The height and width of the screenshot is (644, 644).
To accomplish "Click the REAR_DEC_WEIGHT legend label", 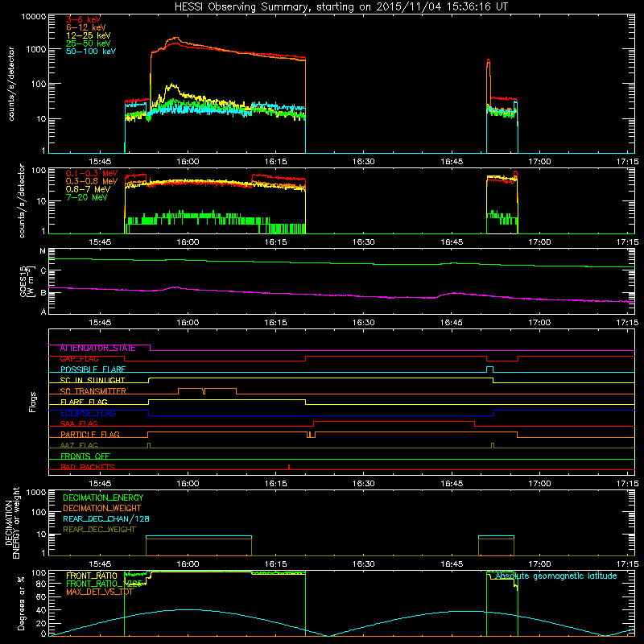I will point(99,530).
